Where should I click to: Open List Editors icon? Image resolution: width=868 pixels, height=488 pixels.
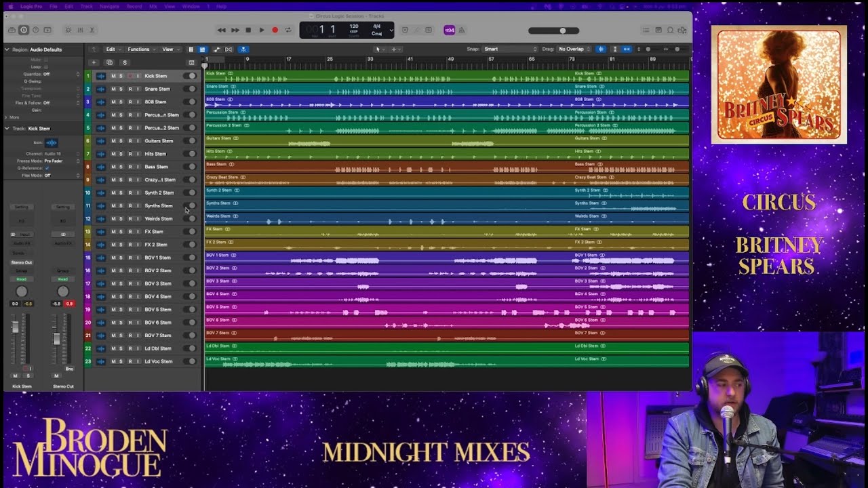(x=646, y=30)
